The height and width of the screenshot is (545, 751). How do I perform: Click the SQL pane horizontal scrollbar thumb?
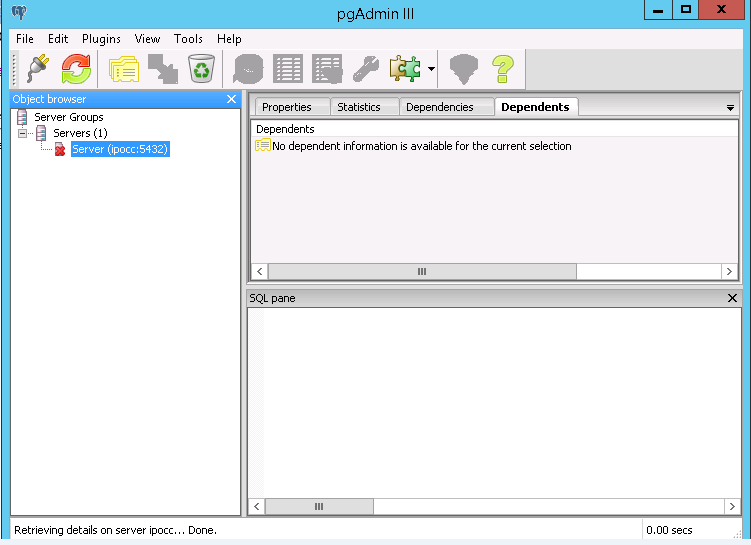[319, 506]
